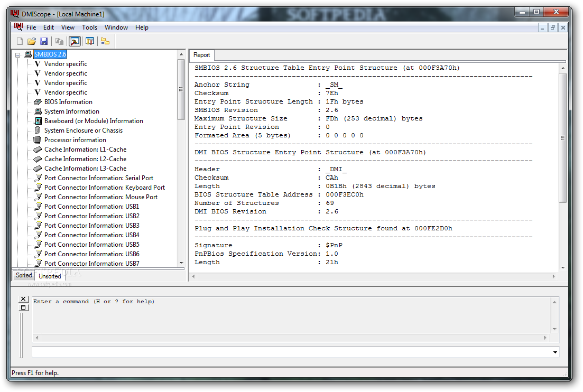Click 'Anchor String' line in report
This screenshot has width=583, height=392.
click(268, 85)
